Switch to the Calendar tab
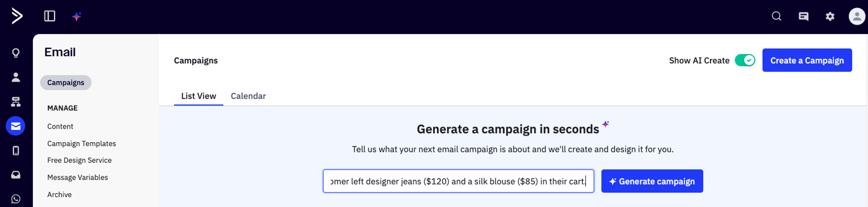This screenshot has height=207, width=868. pyautogui.click(x=248, y=96)
